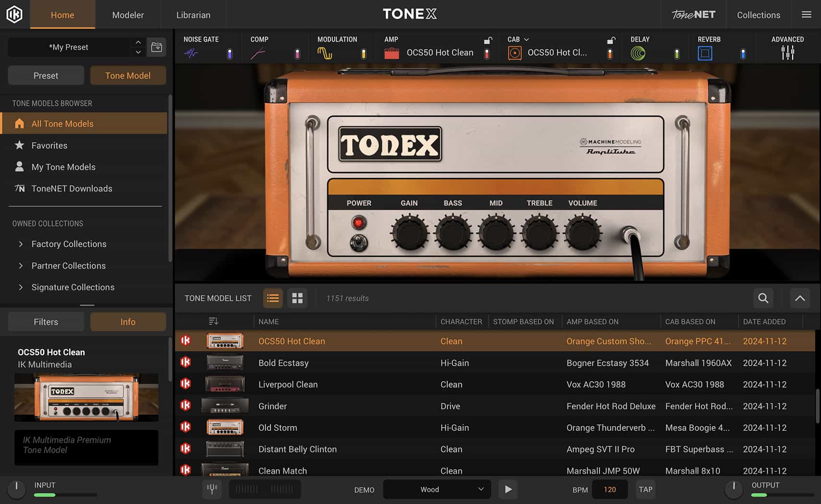
Task: Open the Filters panel
Action: click(x=46, y=322)
